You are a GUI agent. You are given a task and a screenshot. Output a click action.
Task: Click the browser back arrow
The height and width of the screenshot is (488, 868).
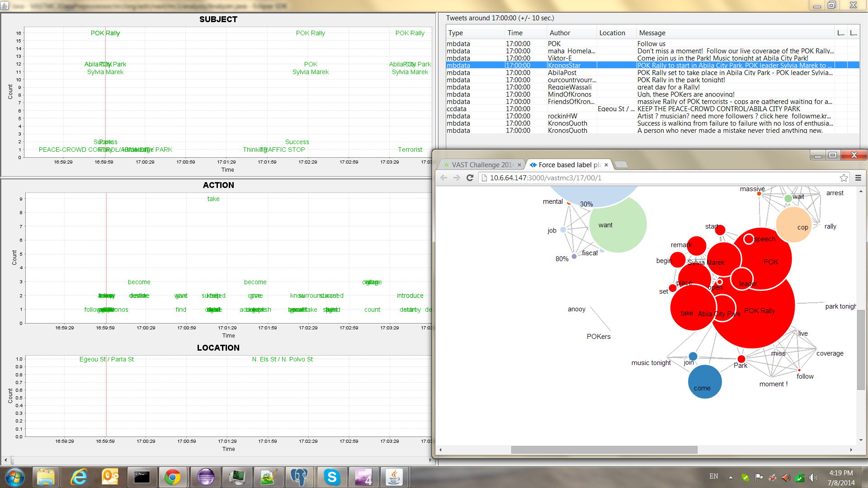443,178
